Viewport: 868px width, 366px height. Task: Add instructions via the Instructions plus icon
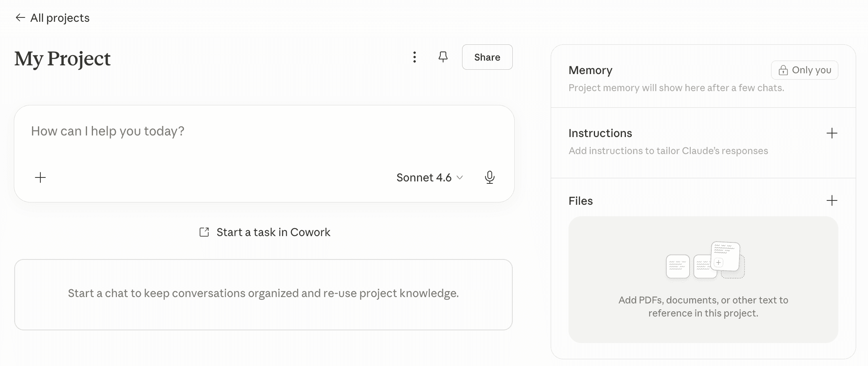pos(832,133)
